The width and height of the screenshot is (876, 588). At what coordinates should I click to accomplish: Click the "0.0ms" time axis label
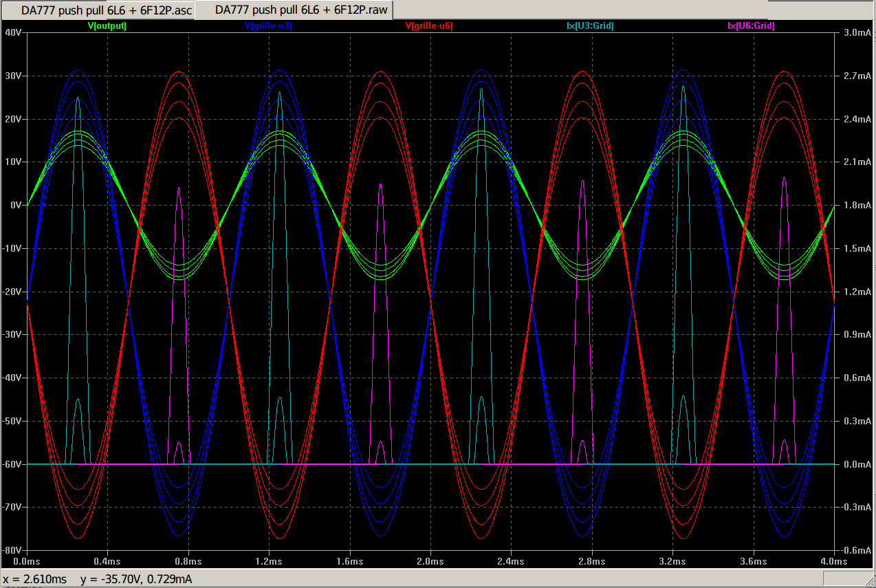(x=28, y=561)
